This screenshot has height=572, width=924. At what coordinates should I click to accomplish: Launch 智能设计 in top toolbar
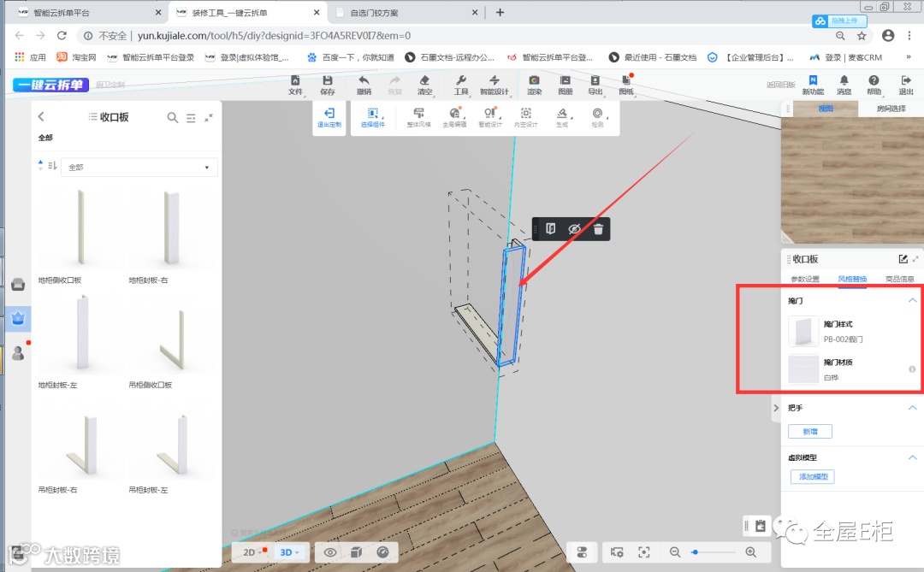point(494,85)
